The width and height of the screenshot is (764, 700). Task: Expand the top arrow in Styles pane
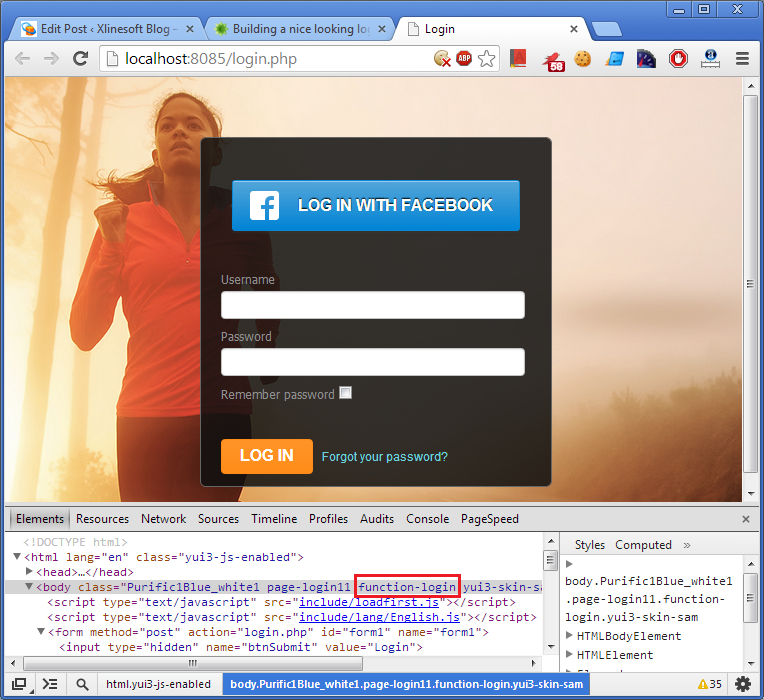click(x=569, y=564)
